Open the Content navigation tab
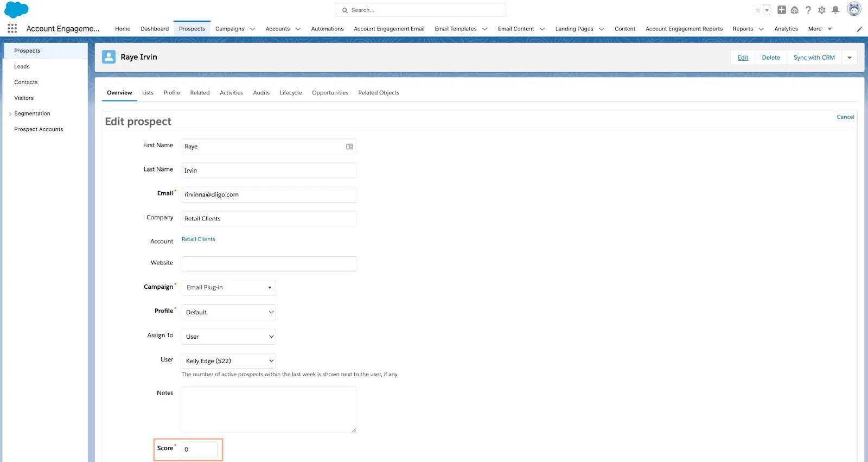This screenshot has height=462, width=868. (x=625, y=29)
